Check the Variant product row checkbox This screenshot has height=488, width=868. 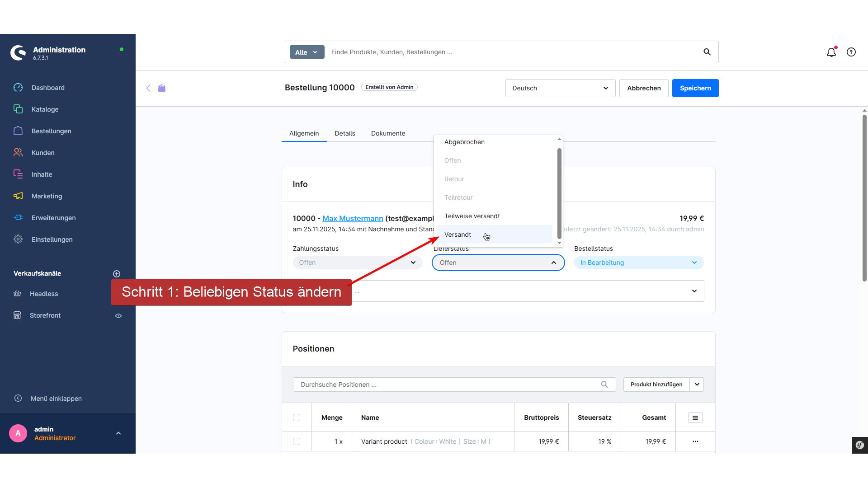pos(297,441)
